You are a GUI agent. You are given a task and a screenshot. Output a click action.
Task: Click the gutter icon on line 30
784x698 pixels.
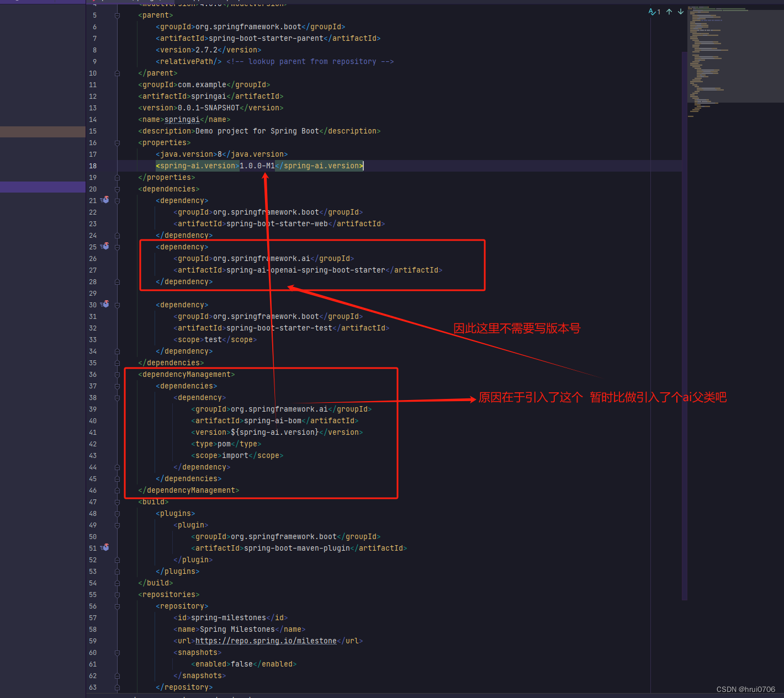click(105, 305)
